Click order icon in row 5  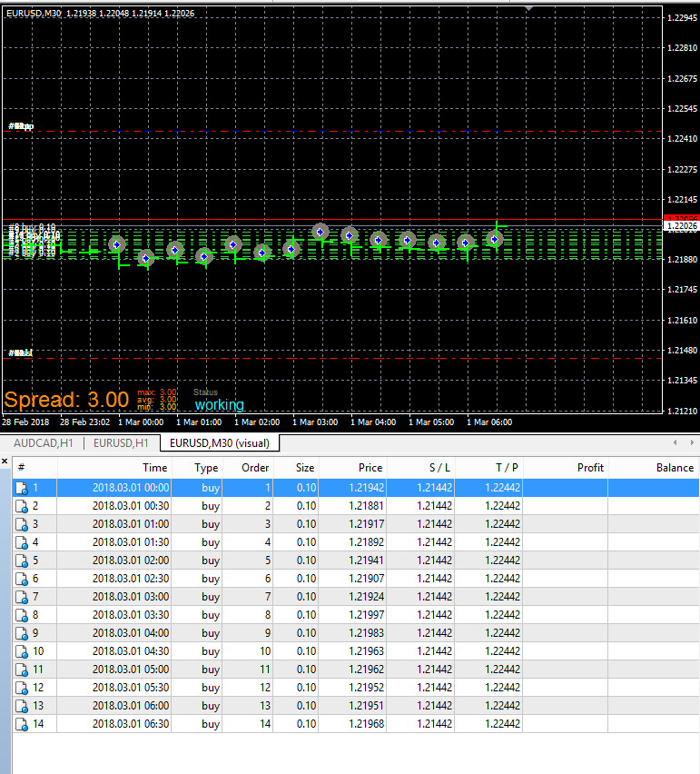click(22, 561)
